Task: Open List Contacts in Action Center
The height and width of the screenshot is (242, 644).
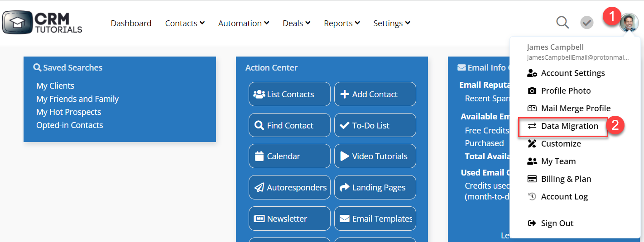Action: coord(289,94)
